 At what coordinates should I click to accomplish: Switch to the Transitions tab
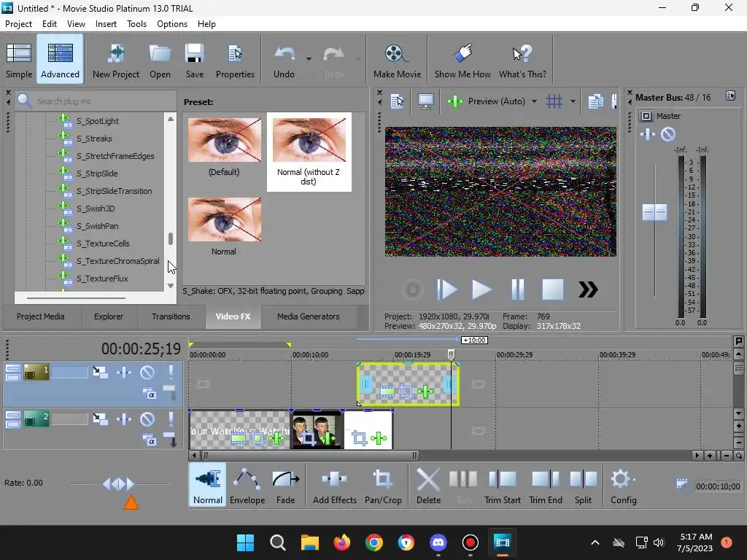click(x=171, y=316)
